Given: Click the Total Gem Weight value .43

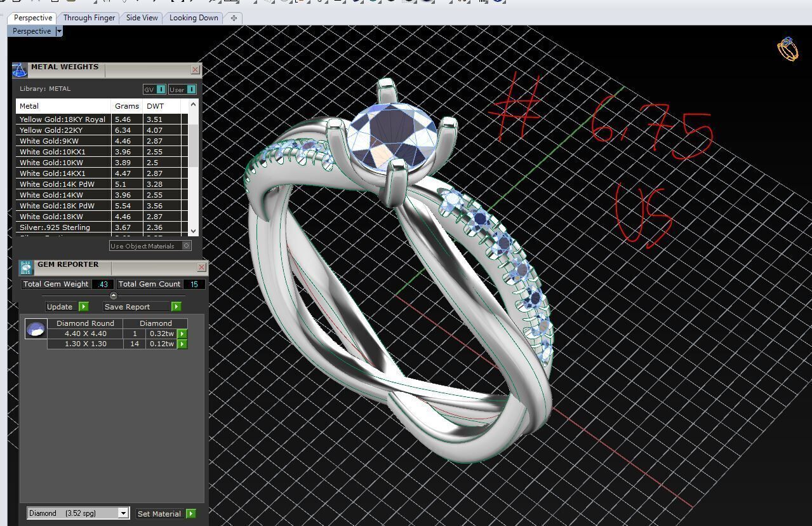Looking at the screenshot, I should 103,284.
